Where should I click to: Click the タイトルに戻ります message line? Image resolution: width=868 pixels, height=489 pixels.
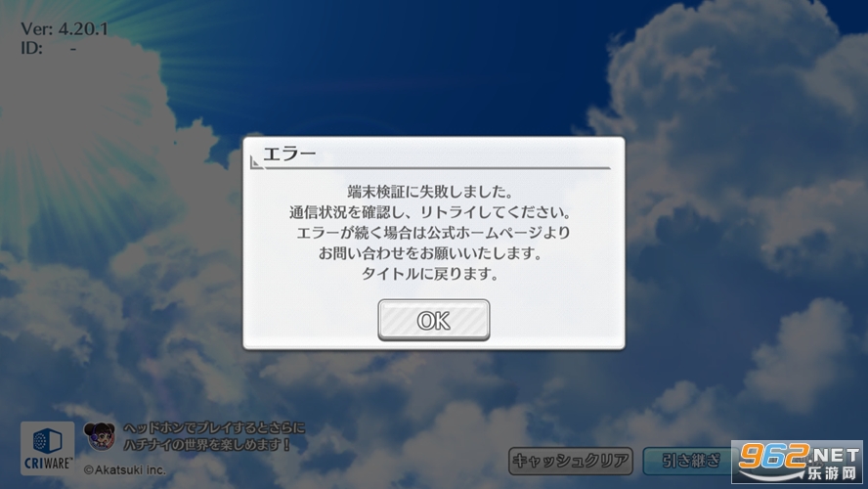click(x=429, y=274)
